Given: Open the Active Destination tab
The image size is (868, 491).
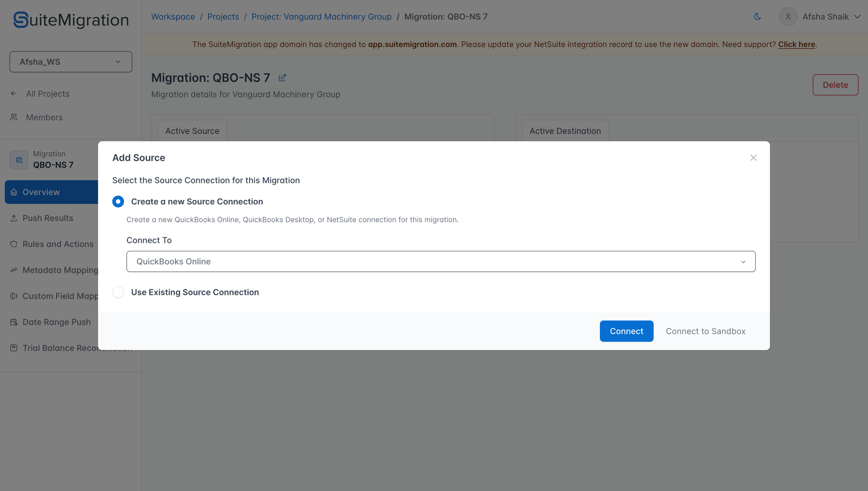Looking at the screenshot, I should pos(565,131).
